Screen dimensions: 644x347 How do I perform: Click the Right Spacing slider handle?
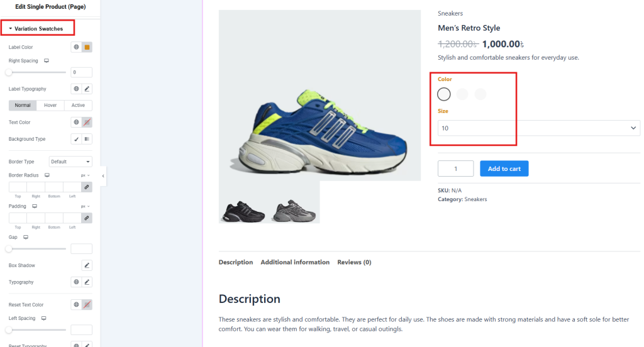[9, 72]
